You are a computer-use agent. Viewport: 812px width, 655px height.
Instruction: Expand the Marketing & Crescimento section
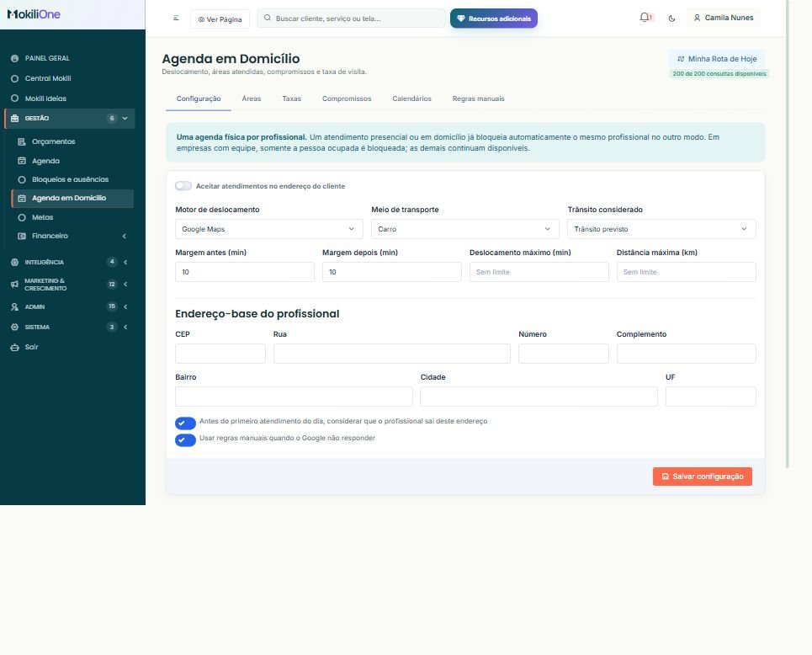125,285
